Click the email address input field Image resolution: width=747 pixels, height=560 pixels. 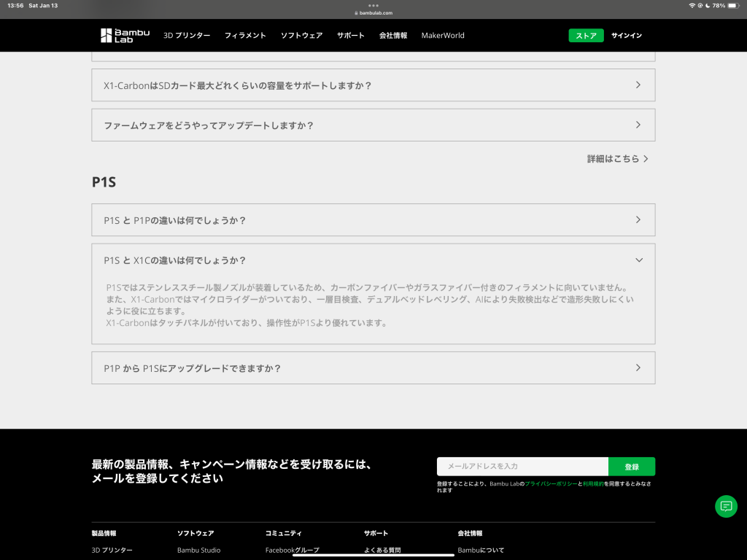(x=522, y=467)
